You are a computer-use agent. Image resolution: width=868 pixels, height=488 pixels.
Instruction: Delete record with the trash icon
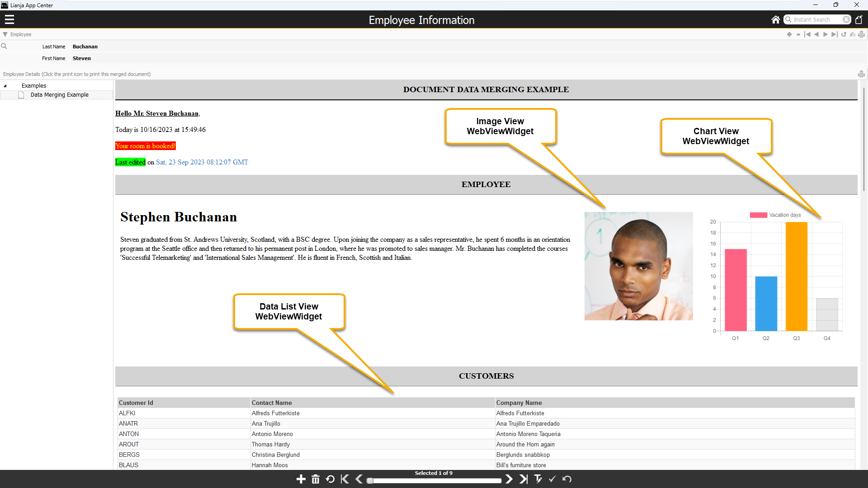coord(316,479)
